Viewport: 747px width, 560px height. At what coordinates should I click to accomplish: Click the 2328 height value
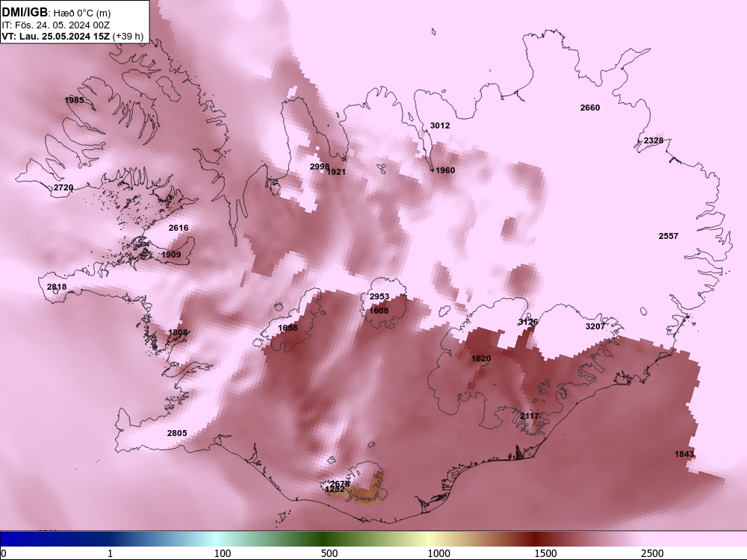653,140
